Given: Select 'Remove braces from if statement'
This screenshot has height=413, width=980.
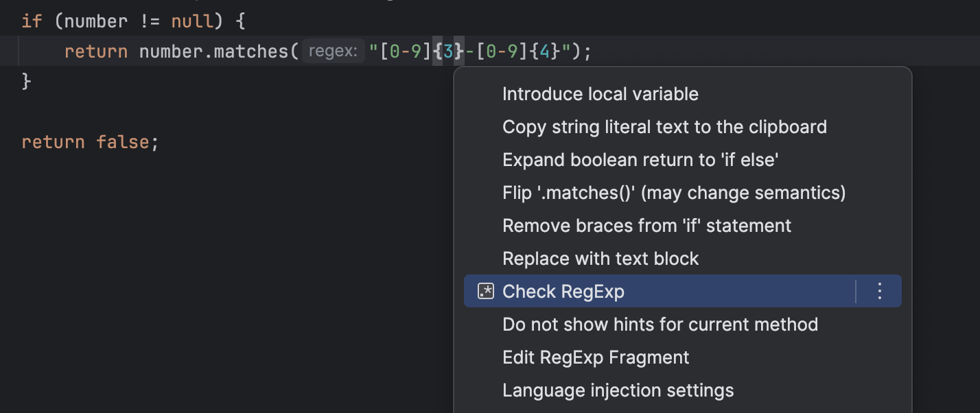Looking at the screenshot, I should coord(646,225).
